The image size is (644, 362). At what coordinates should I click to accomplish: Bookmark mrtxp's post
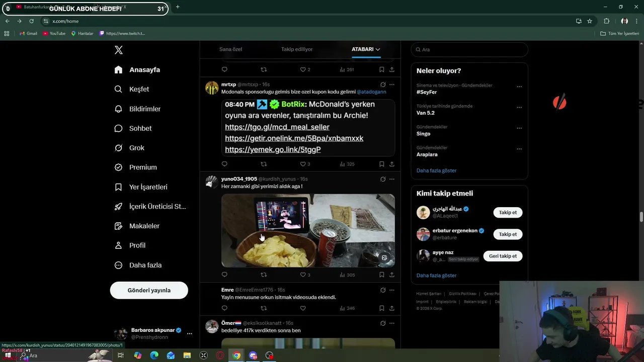coord(382,164)
